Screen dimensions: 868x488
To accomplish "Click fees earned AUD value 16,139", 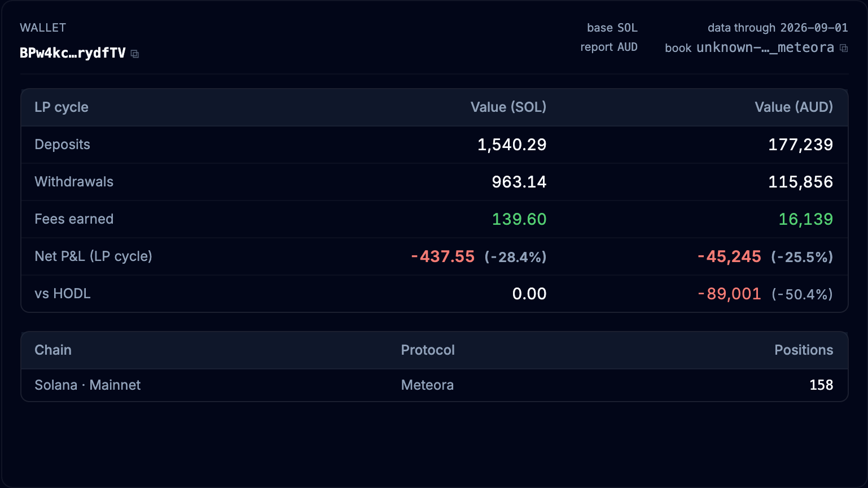I will (806, 219).
